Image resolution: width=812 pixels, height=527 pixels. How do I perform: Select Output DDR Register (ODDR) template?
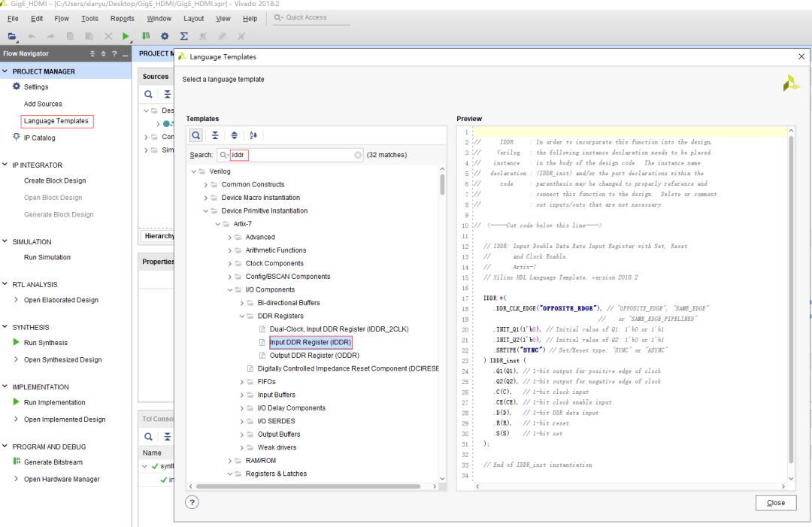314,356
